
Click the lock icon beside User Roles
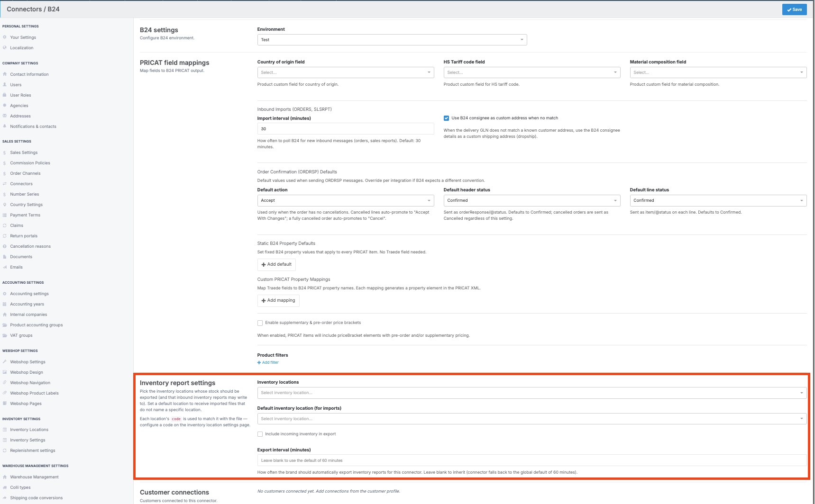[x=5, y=95]
